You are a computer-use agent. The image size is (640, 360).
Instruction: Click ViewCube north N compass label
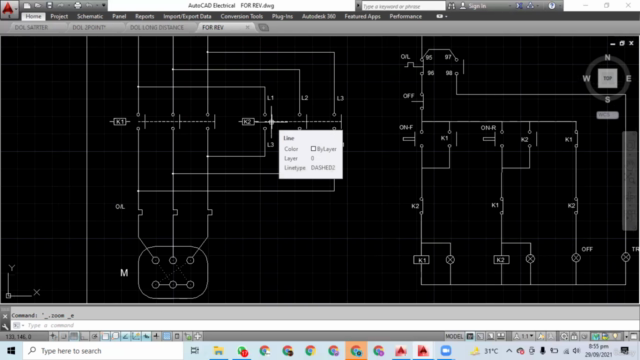(607, 58)
